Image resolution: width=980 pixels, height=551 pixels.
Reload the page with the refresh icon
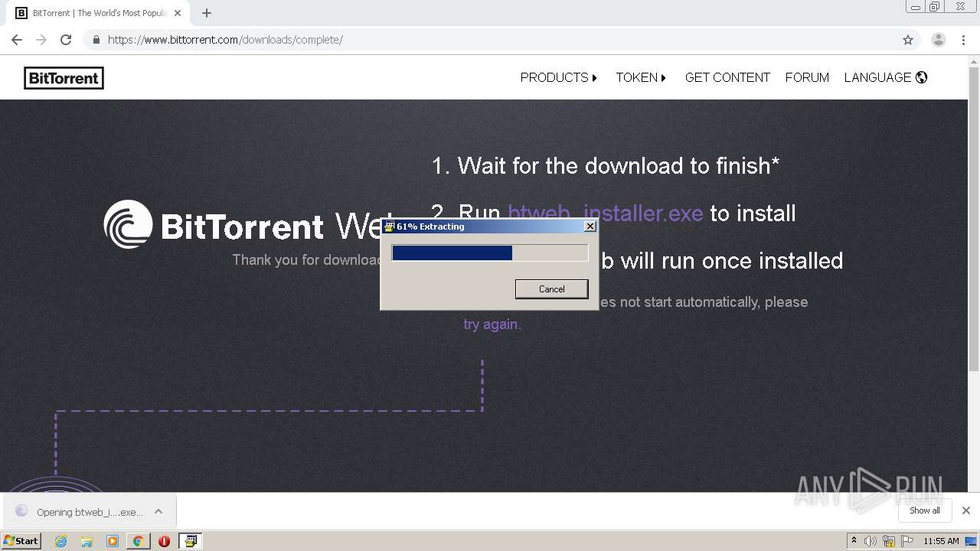[x=66, y=40]
